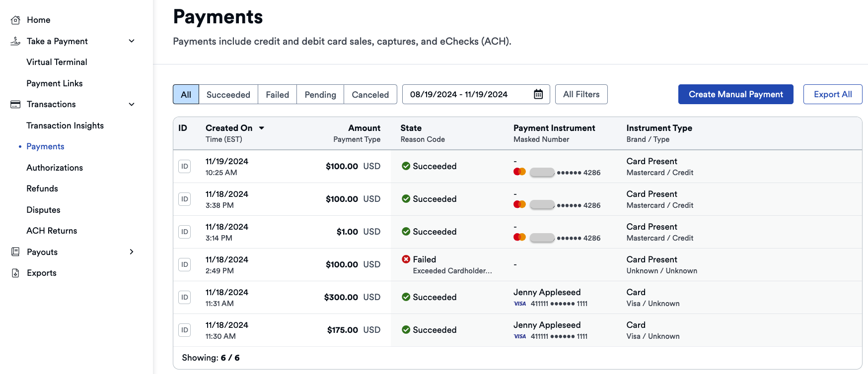Click the Export All button
Image resolution: width=868 pixels, height=374 pixels.
pyautogui.click(x=832, y=94)
